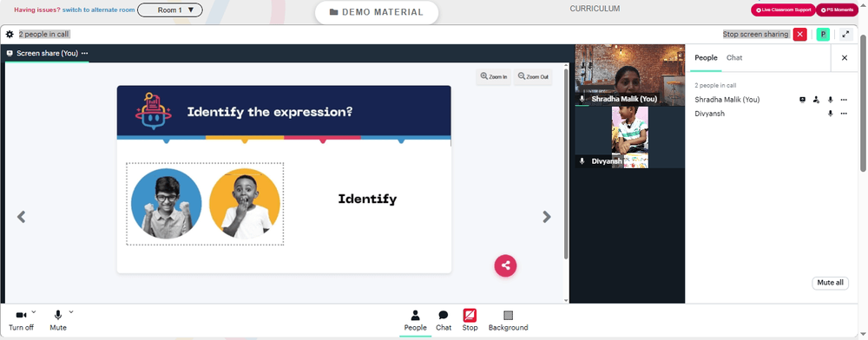Close the People side panel
Screen dimensions: 868x340
(845, 57)
